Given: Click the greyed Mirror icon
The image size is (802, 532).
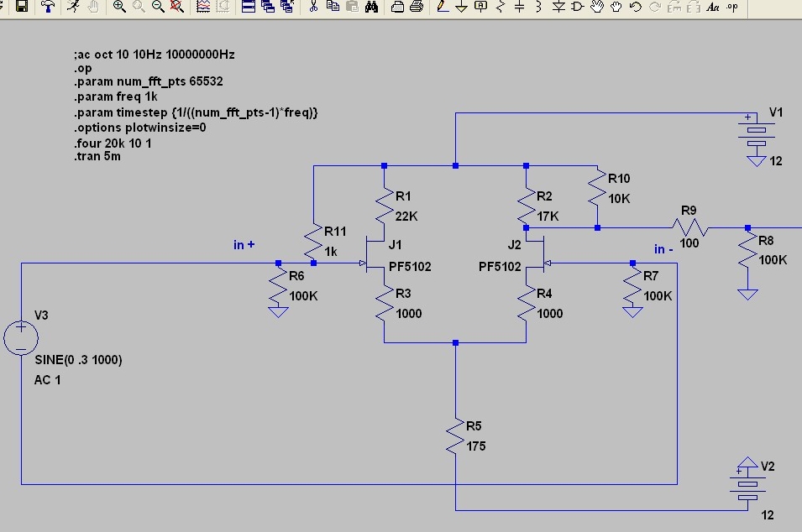Looking at the screenshot, I should pos(694,6).
